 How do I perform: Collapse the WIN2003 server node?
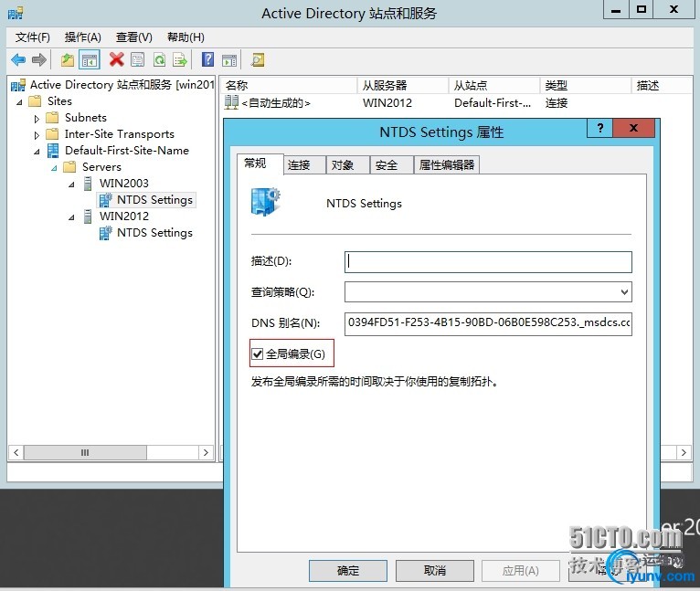(71, 185)
